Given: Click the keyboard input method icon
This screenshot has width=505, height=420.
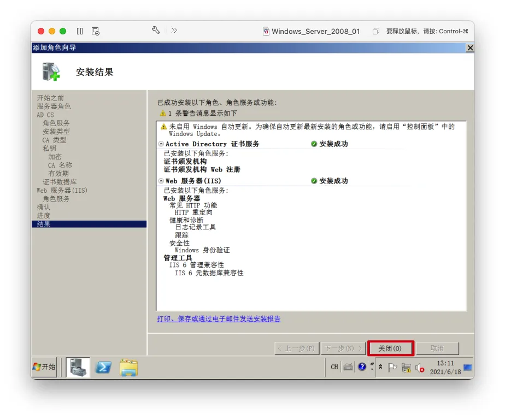Looking at the screenshot, I should 348,367.
